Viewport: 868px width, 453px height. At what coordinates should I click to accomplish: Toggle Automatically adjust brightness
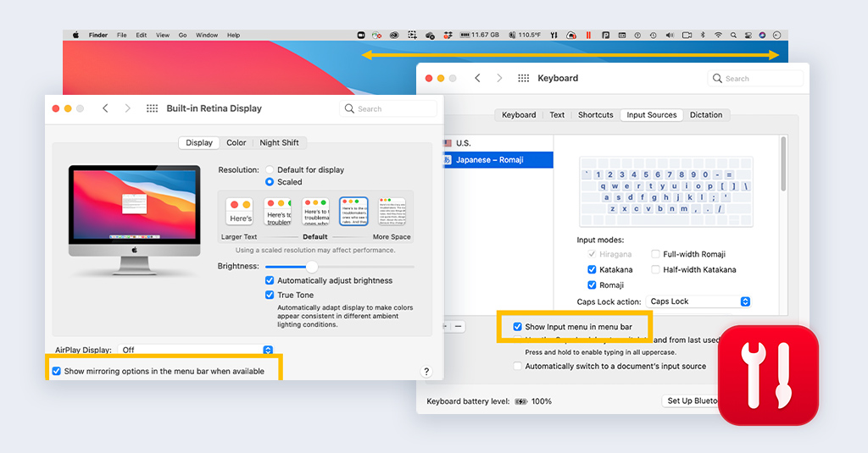pyautogui.click(x=270, y=280)
